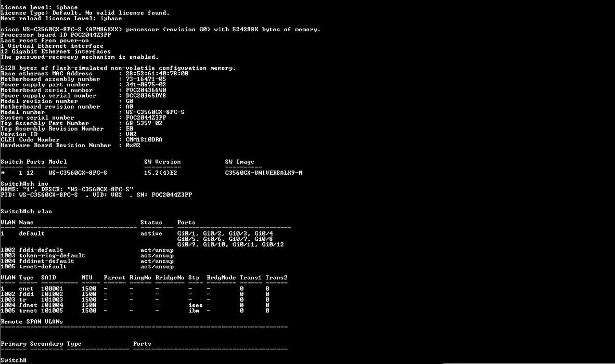Select the 'token-ring-default' VLAN name
Screen dimensions: 615x364
tap(52, 255)
